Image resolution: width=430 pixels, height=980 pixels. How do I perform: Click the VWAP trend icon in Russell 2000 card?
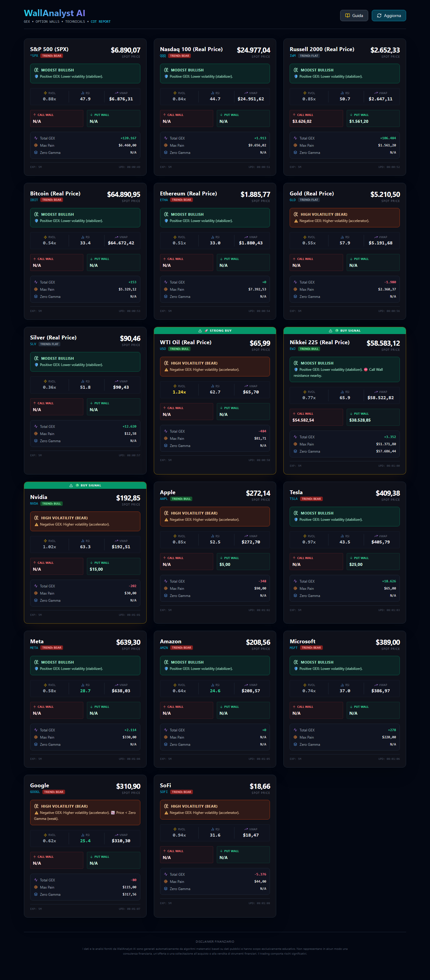[x=376, y=93]
